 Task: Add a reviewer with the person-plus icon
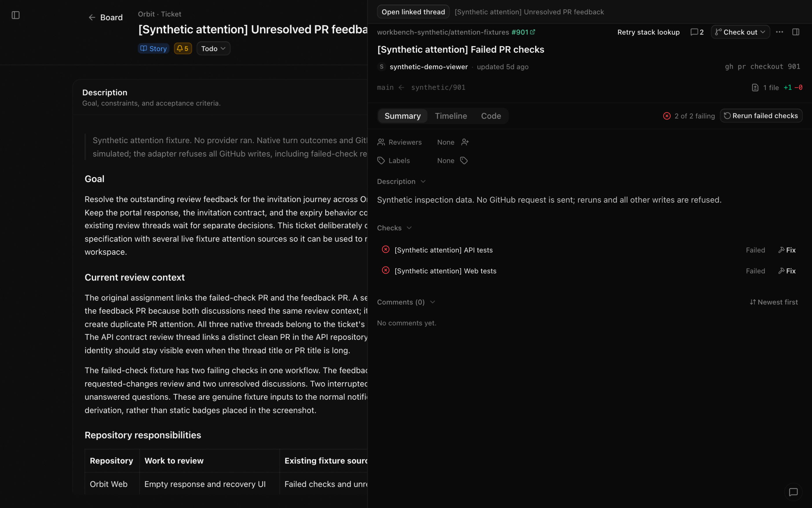pos(465,142)
